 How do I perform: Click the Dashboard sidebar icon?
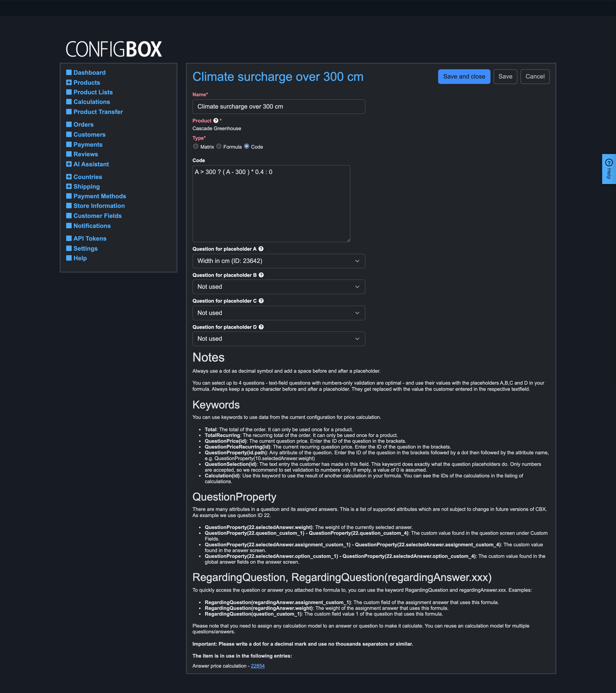coord(69,73)
